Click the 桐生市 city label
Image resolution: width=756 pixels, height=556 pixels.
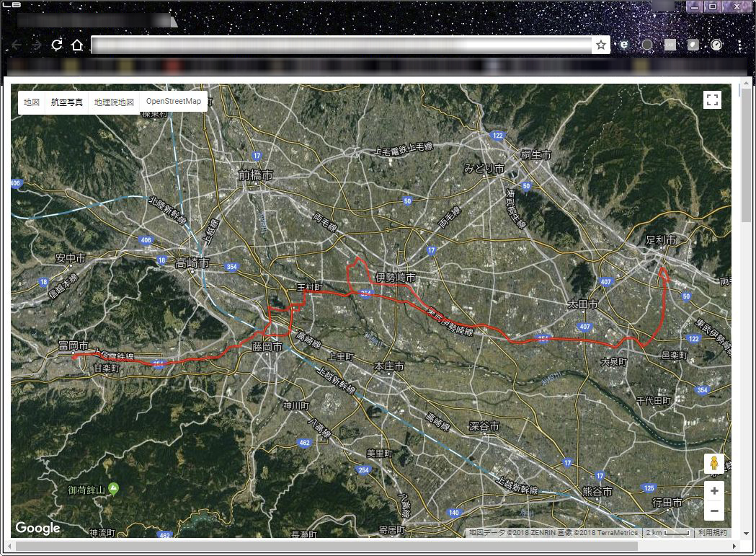(535, 154)
